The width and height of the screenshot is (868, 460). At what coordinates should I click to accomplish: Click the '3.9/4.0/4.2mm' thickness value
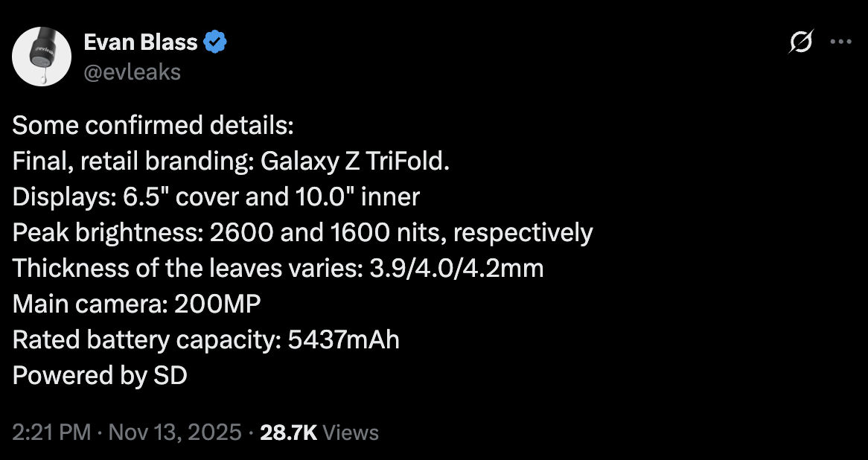click(456, 269)
